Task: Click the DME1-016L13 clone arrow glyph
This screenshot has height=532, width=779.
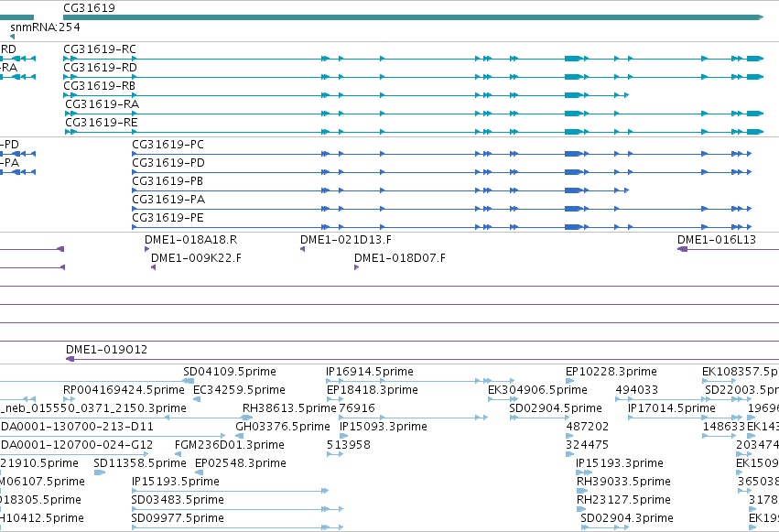Action: pos(683,249)
